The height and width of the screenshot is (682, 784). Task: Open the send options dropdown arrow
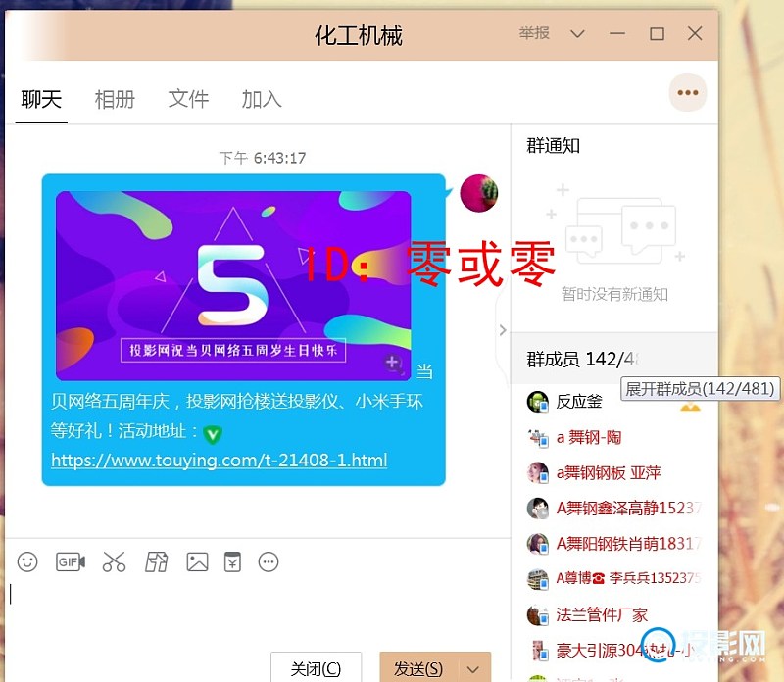pyautogui.click(x=472, y=669)
